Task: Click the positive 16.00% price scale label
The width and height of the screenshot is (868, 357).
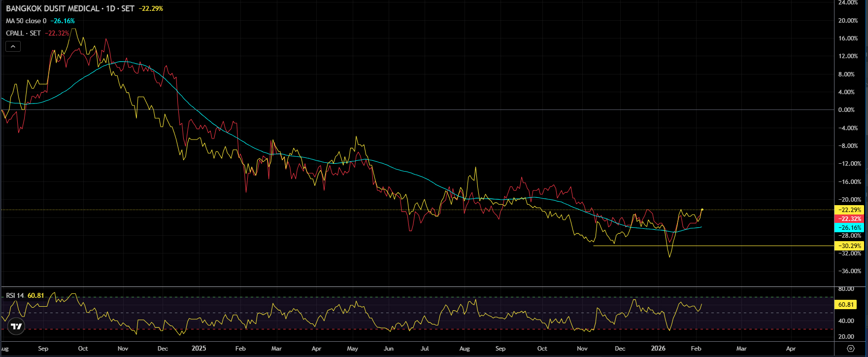Action: tap(848, 38)
